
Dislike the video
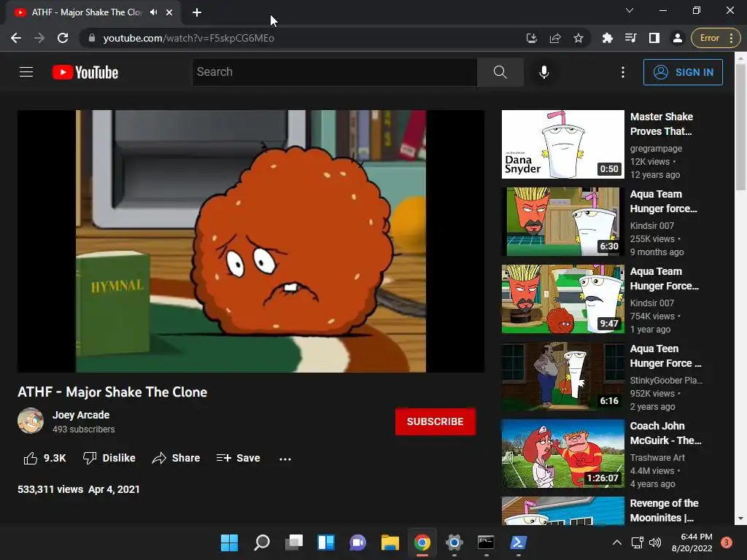point(109,458)
